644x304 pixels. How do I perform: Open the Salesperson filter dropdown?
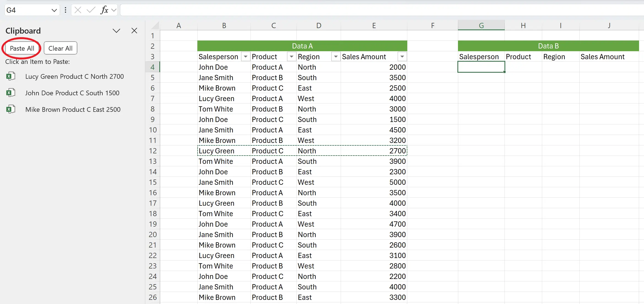[x=245, y=57]
